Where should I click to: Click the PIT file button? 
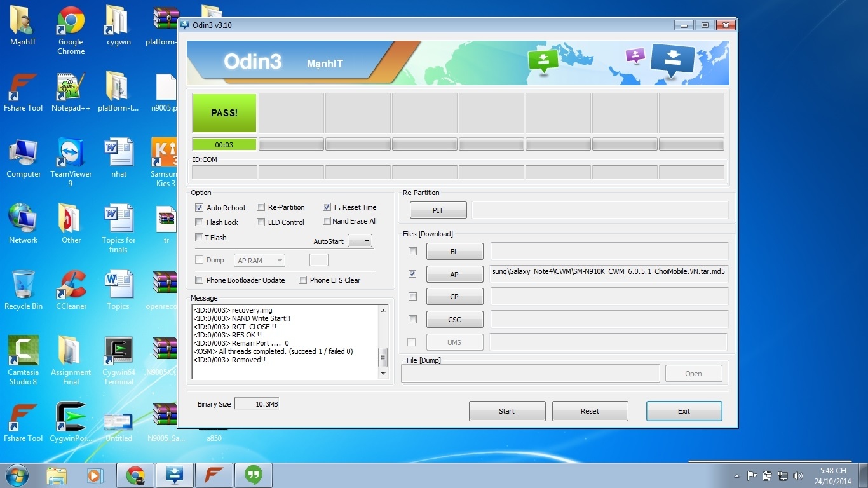(x=438, y=210)
